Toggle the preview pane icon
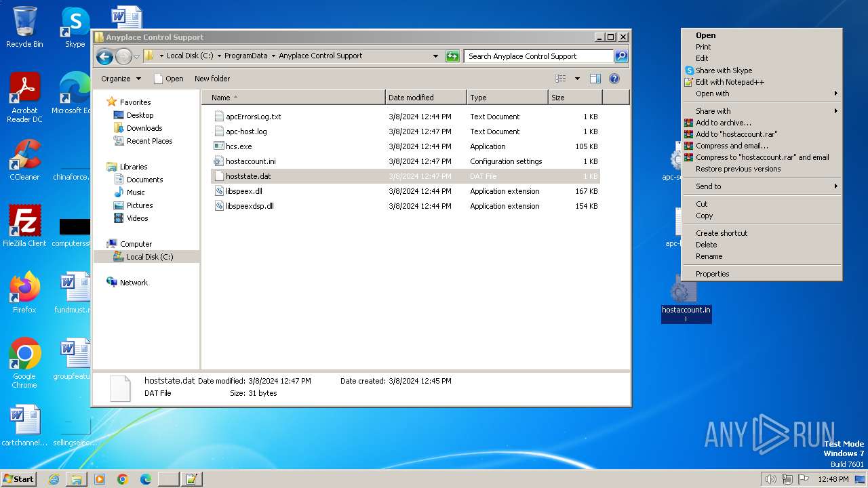Viewport: 868px width, 488px height. [595, 79]
